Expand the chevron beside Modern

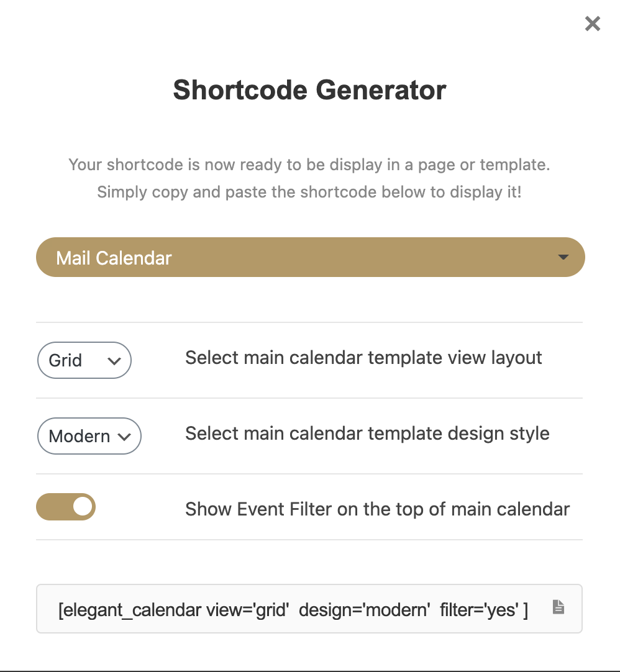click(x=124, y=437)
